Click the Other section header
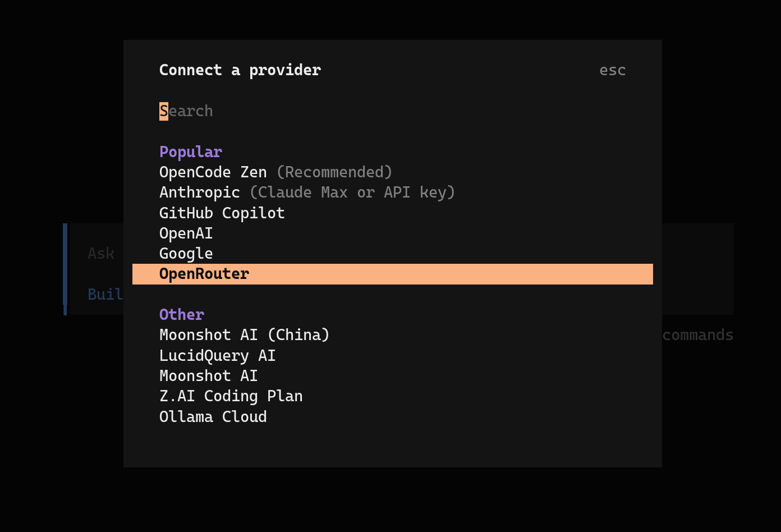This screenshot has width=781, height=532. coord(182,314)
